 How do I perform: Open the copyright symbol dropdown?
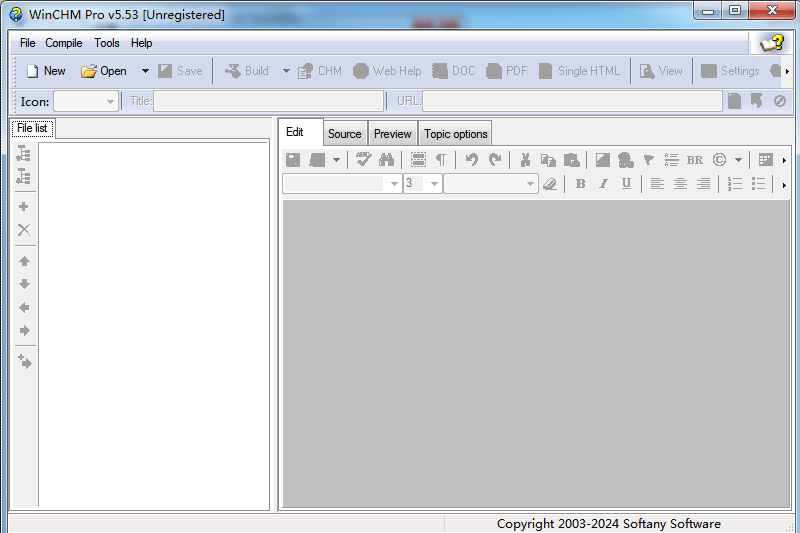pyautogui.click(x=738, y=160)
